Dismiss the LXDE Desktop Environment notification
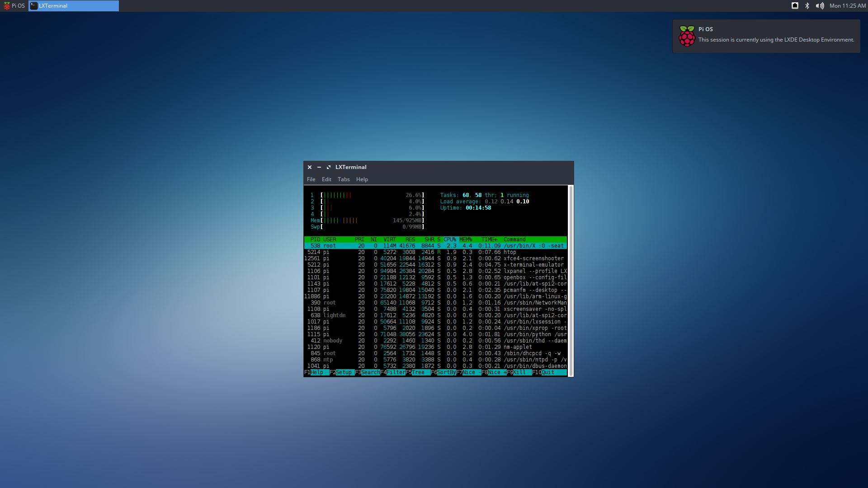Screen dimensions: 868x488 (x=766, y=36)
